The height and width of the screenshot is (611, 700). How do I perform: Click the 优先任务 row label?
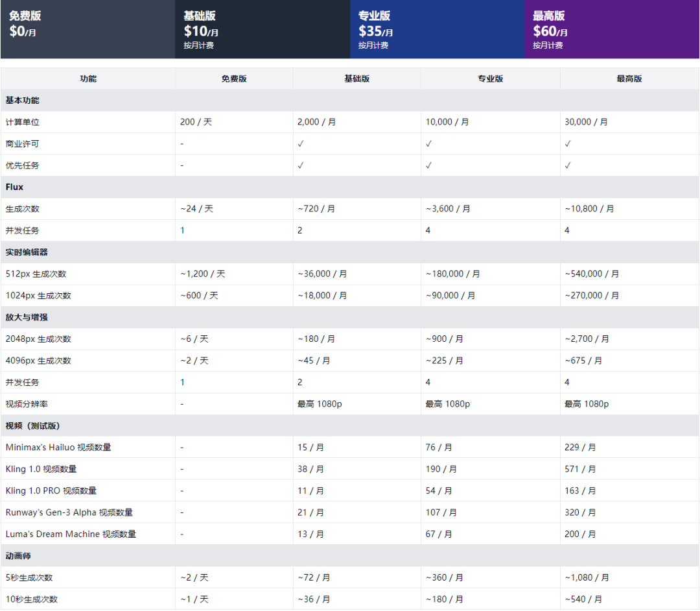click(x=22, y=165)
